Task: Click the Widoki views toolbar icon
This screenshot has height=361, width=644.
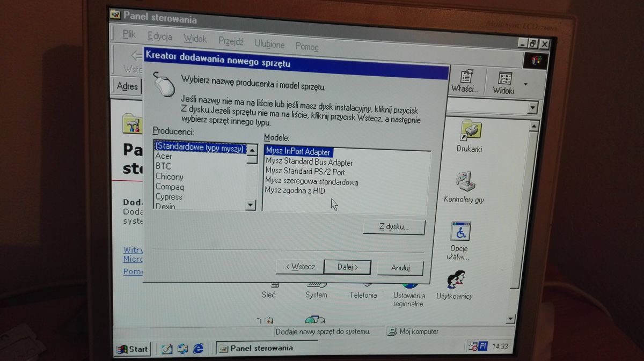Action: (x=504, y=82)
